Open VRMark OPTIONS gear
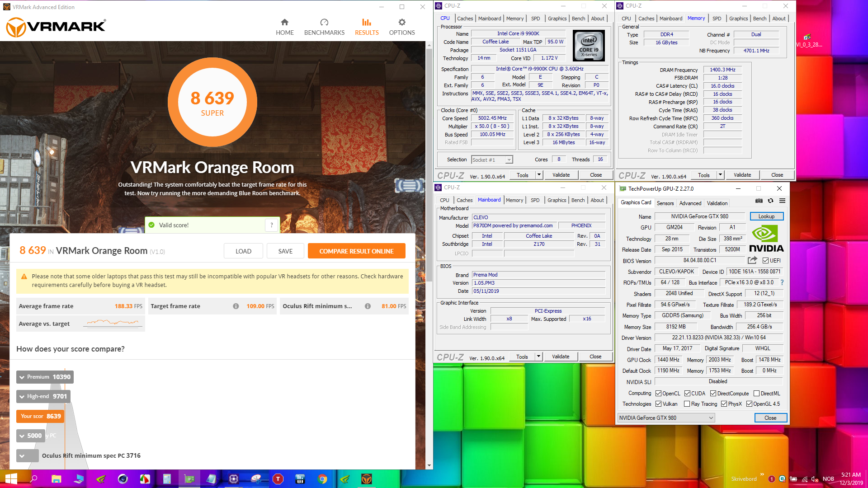The image size is (868, 488). pyautogui.click(x=402, y=22)
